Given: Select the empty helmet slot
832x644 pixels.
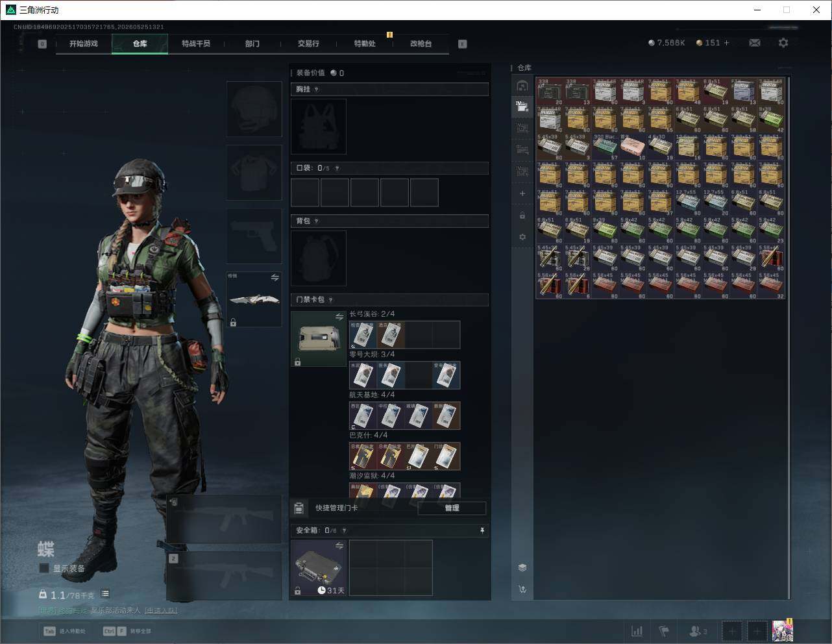Looking at the screenshot, I should coord(254,109).
